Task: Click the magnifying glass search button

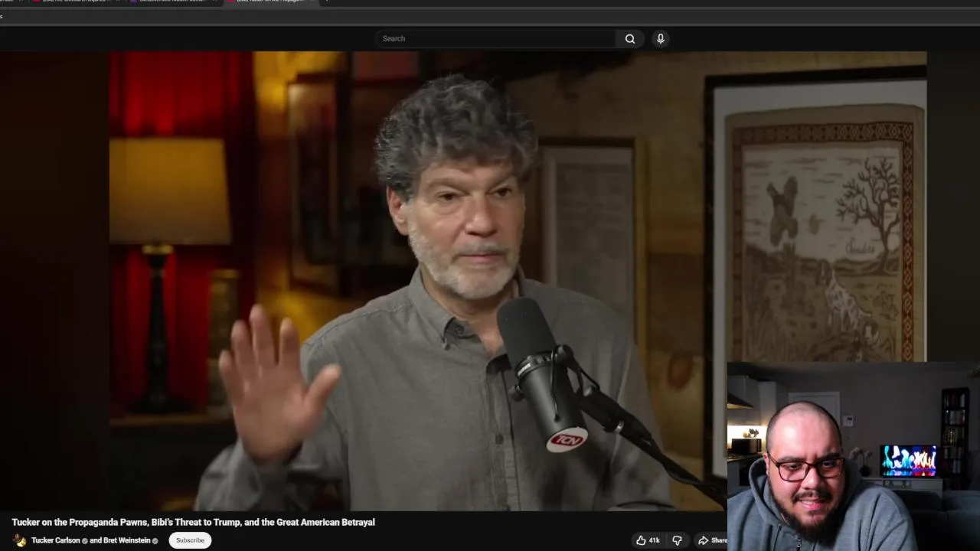Action: (x=630, y=38)
